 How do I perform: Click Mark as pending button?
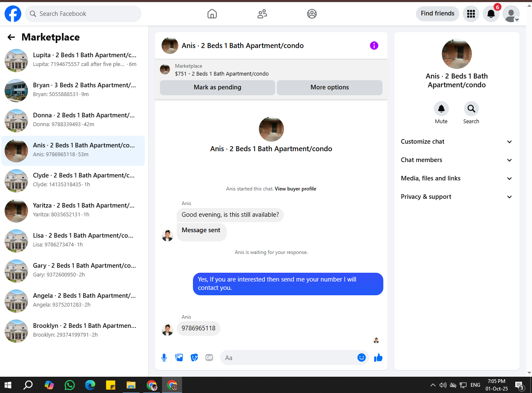click(218, 88)
